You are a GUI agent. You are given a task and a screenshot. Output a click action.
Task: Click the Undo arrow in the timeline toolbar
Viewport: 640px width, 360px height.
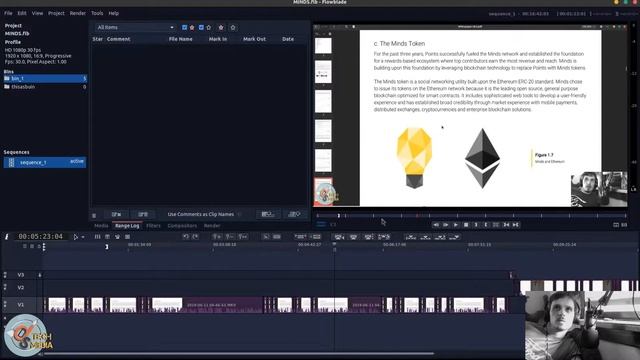[186, 237]
